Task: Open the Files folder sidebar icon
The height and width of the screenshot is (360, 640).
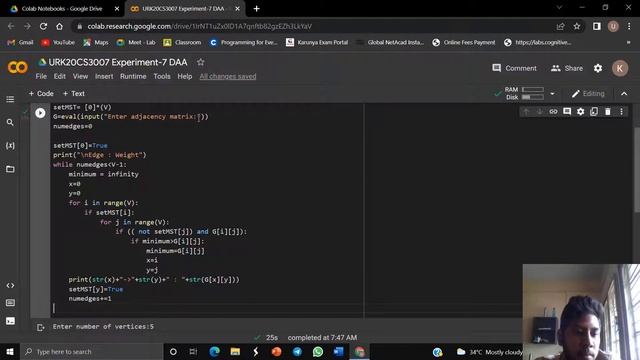Action: (10, 169)
